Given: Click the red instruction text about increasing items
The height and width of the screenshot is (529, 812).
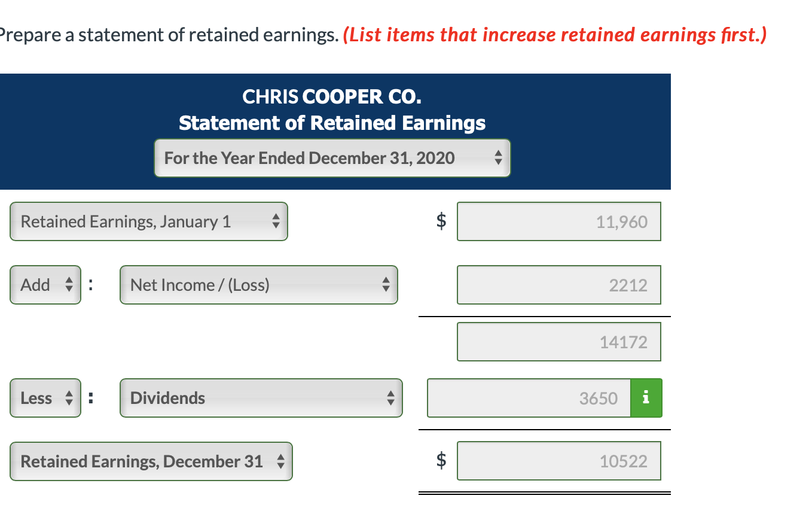Looking at the screenshot, I should 554,35.
